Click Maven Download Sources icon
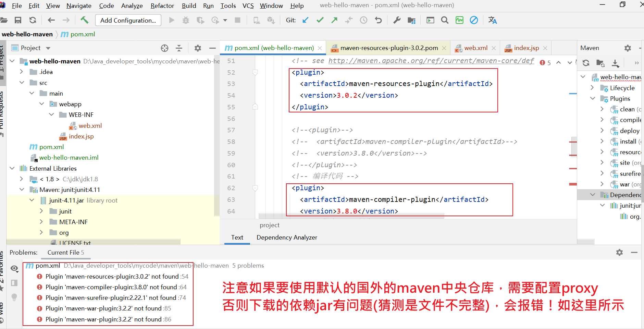644x329 pixels. (x=615, y=63)
